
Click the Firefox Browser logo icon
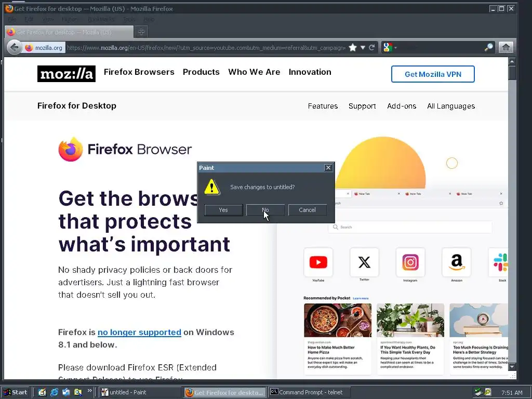click(x=71, y=149)
